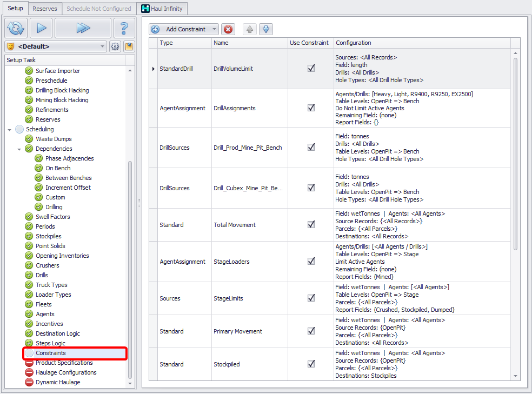
Task: Click the refresh/sync arrows icon
Action: click(16, 28)
